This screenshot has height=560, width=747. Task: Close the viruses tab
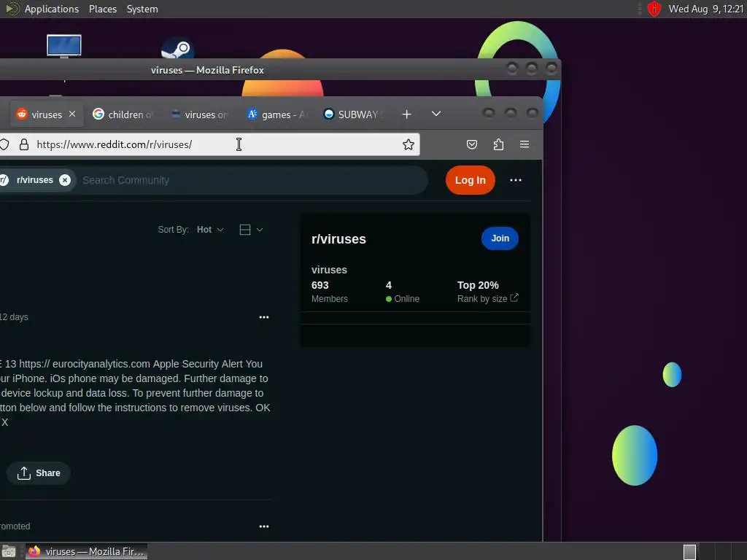[72, 114]
